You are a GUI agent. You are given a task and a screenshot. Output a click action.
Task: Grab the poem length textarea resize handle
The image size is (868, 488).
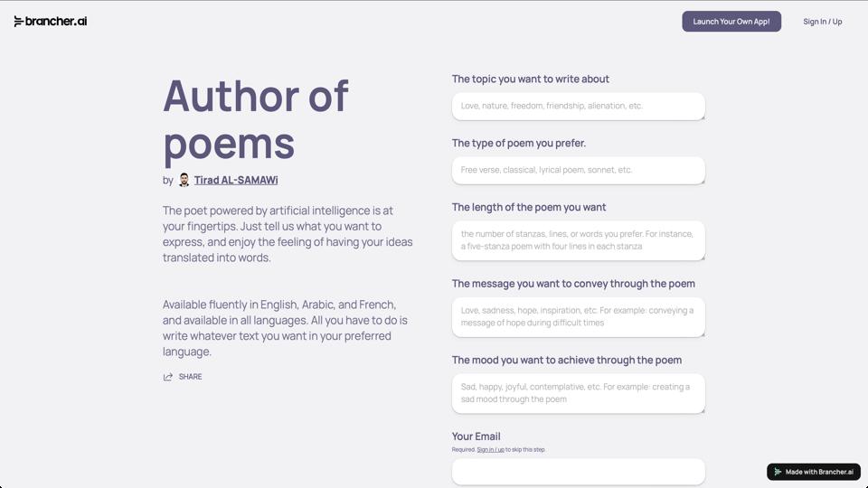click(x=702, y=258)
